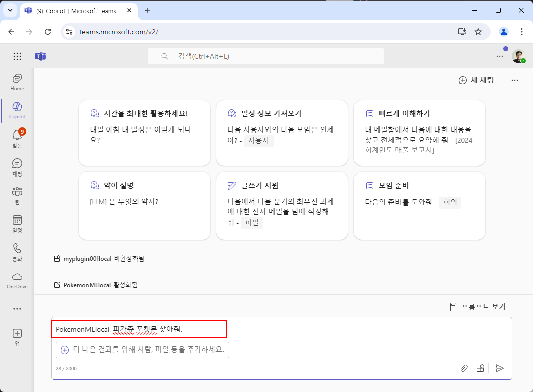
Task: Open the 통화 calls view
Action: point(17,252)
